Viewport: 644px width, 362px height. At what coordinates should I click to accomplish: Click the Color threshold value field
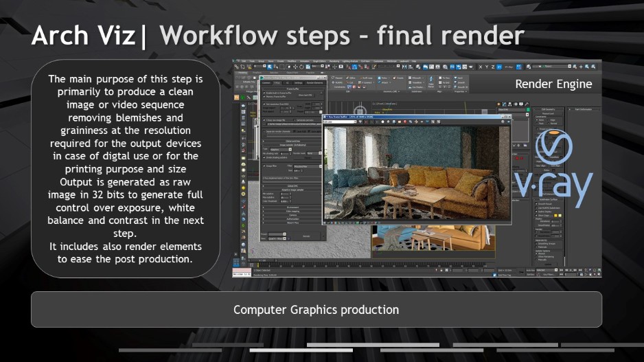point(284,201)
